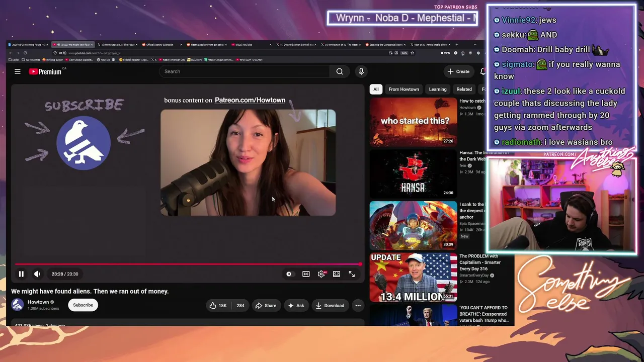Screen dimensions: 644x362
Task: Switch to the Escaping the Conceptual tab
Action: (384, 45)
